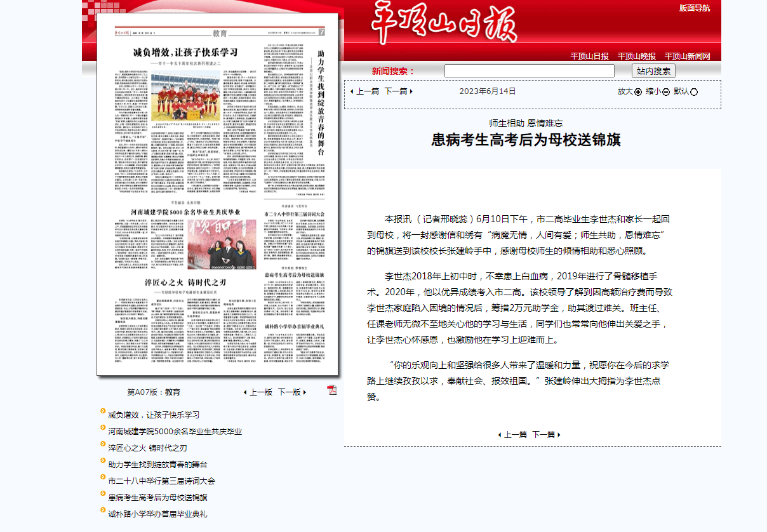Click article title 患病考生高考后为母校送锦旗
Screen dimensions: 767x532
click(526, 140)
